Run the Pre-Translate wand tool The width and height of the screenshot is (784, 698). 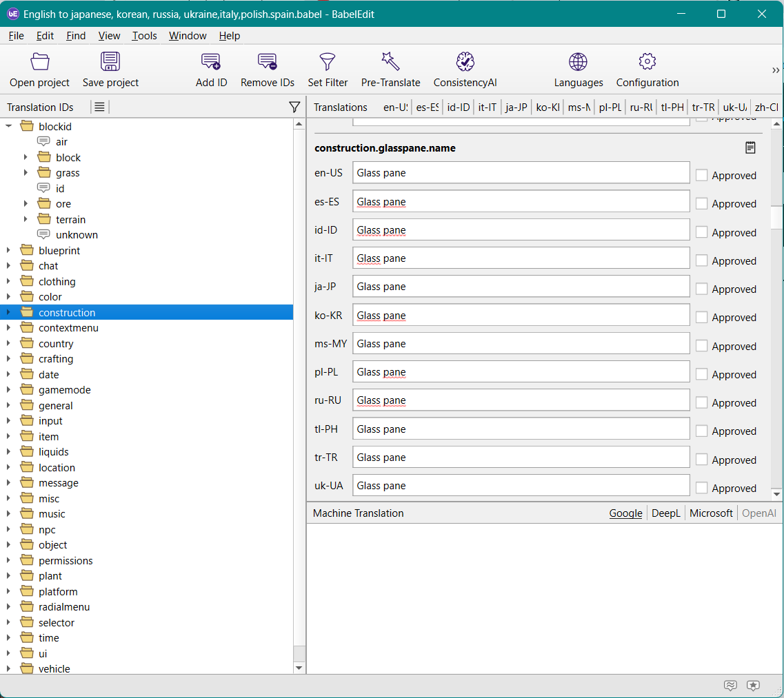pyautogui.click(x=390, y=63)
